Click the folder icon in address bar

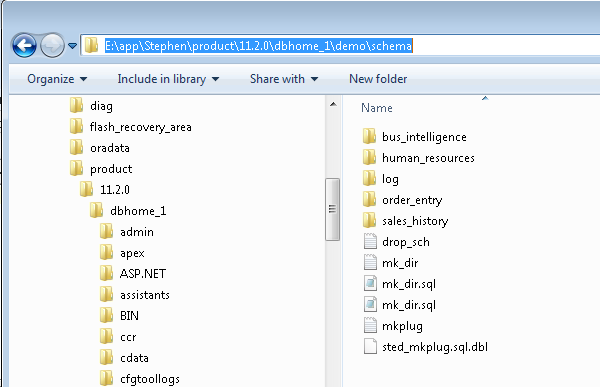pyautogui.click(x=91, y=46)
